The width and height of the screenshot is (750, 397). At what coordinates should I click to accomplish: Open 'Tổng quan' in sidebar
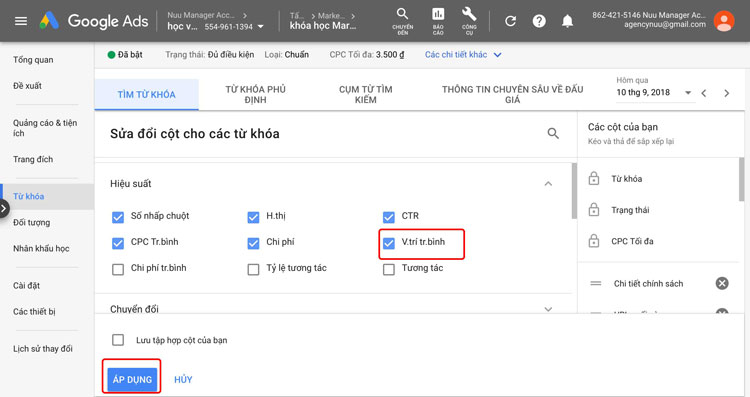pos(33,60)
